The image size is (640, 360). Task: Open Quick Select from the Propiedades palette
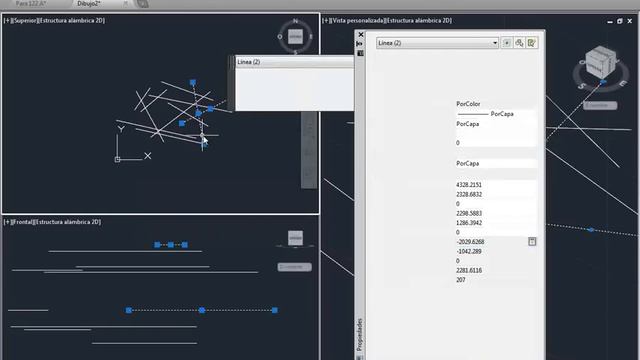tap(531, 43)
